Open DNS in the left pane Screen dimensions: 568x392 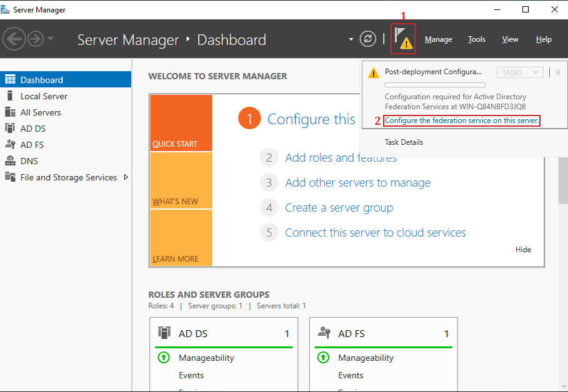66,161
